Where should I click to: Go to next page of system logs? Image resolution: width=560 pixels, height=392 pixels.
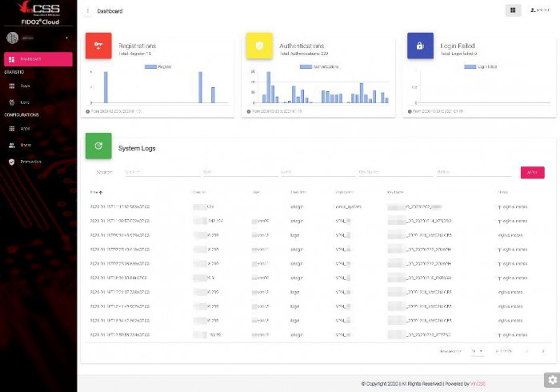tap(544, 351)
